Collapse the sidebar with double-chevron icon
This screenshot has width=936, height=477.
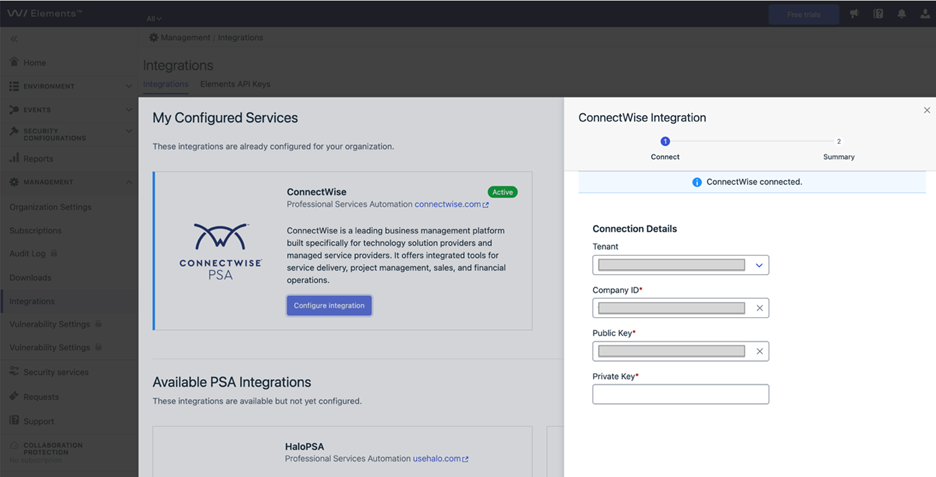(x=14, y=39)
